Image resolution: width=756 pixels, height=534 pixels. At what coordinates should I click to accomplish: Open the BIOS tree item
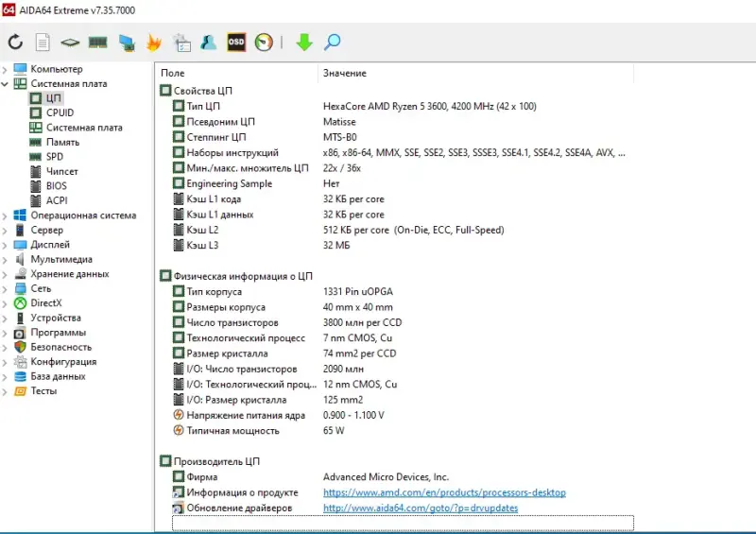tap(57, 185)
